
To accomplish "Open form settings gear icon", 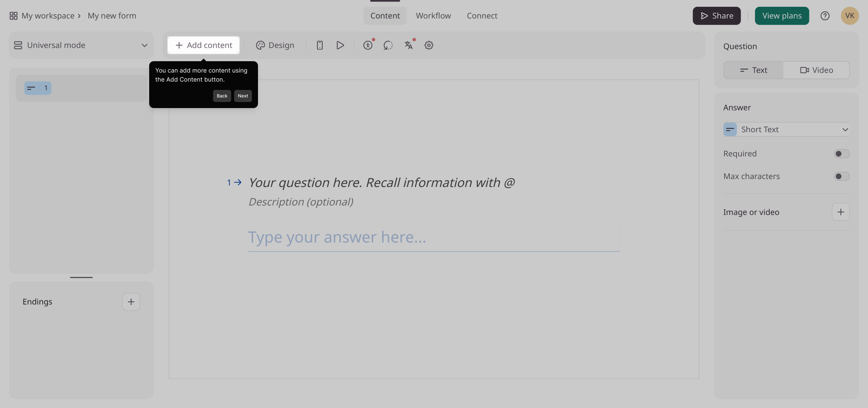I will 429,45.
